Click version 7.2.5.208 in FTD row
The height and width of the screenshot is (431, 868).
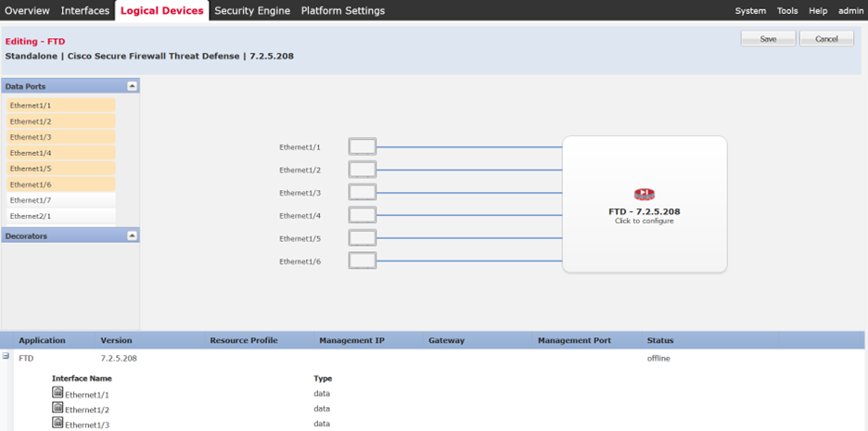(x=119, y=359)
